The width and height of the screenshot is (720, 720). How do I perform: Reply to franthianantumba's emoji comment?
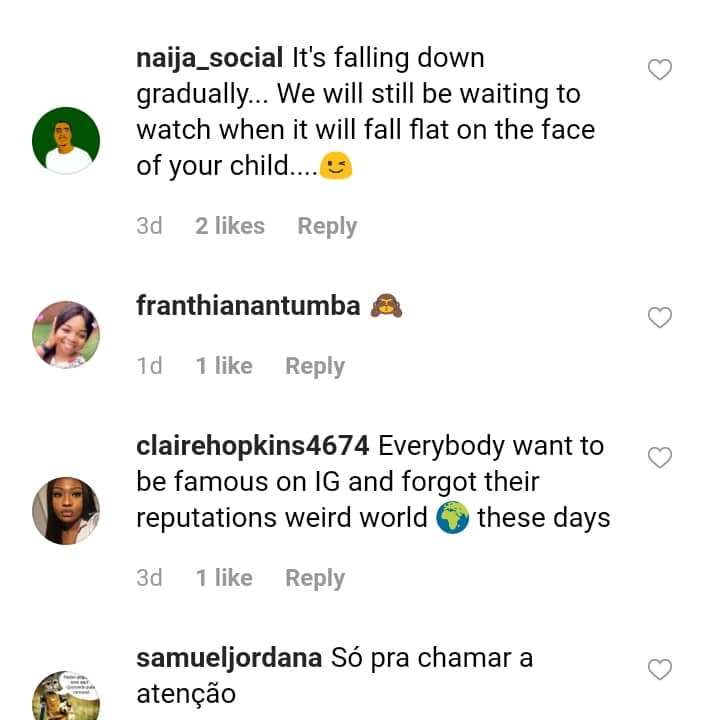[315, 366]
